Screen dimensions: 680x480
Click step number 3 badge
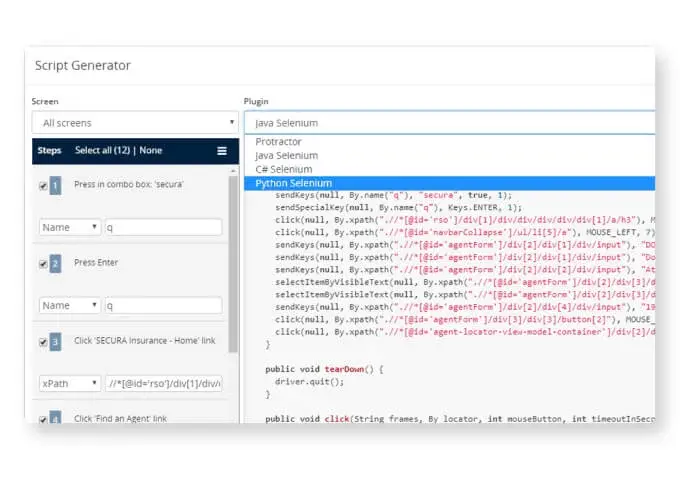[56, 342]
